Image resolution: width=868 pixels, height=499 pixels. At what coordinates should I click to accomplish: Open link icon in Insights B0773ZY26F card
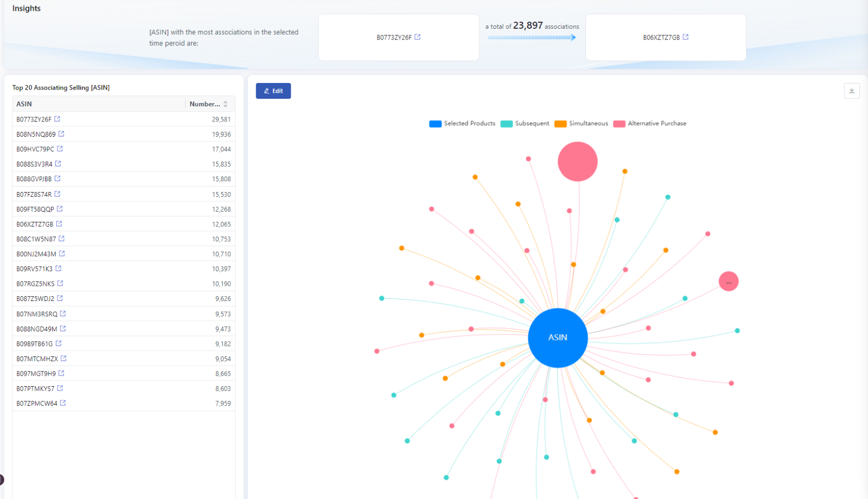[417, 37]
